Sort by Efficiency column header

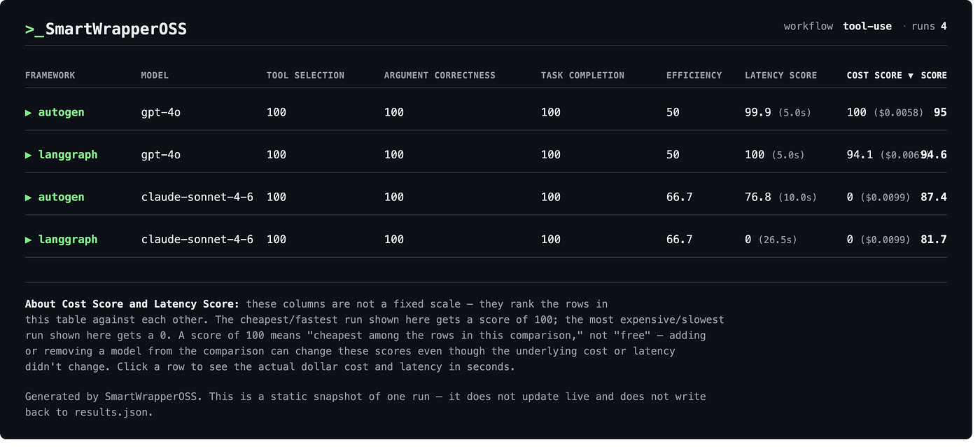click(x=694, y=76)
